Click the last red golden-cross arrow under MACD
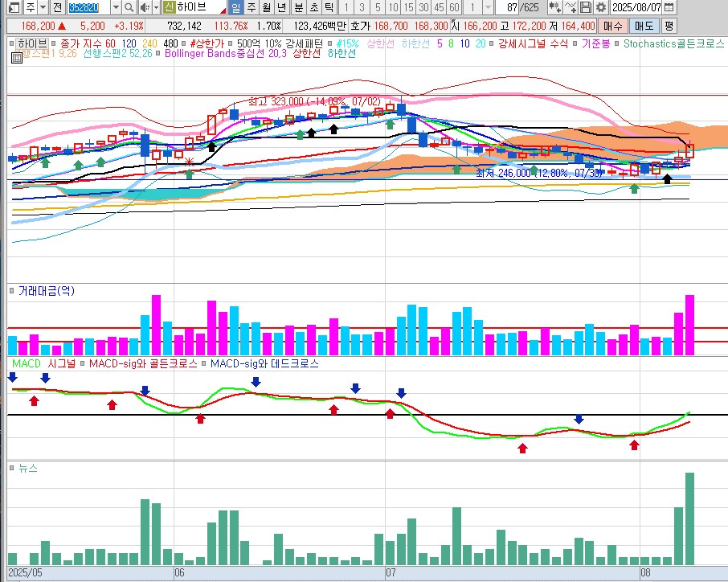 click(x=634, y=445)
